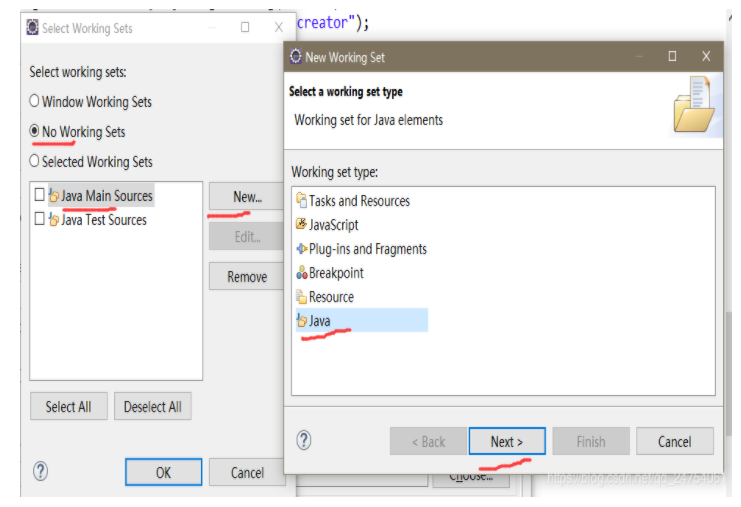Click the Java type icon in list

(x=302, y=320)
